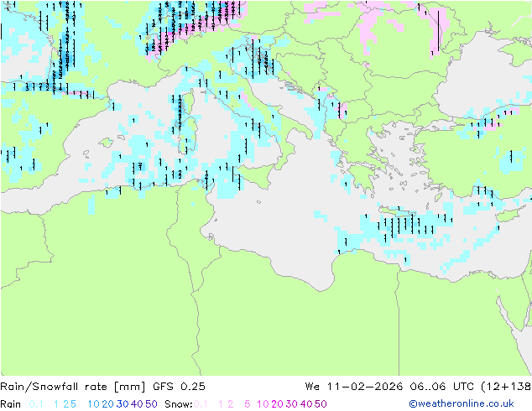Image resolution: width=532 pixels, height=411 pixels.
Task: Select the rain legend value 0.1
Action: (36, 404)
